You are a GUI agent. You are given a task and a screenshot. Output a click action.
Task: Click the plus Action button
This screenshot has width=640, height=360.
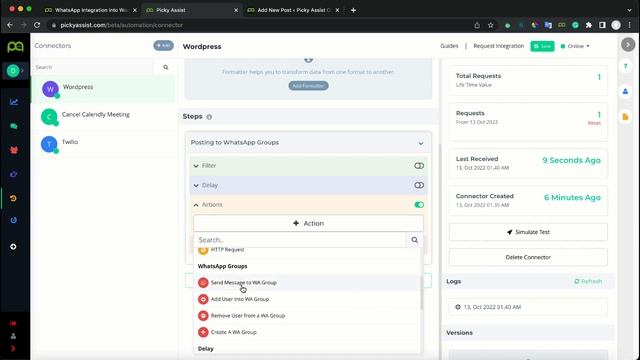tap(308, 223)
